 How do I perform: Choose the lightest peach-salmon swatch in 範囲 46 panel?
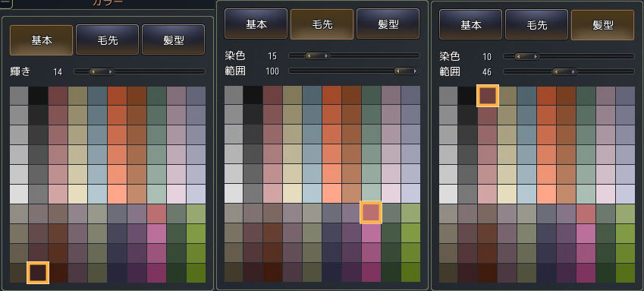click(x=546, y=194)
